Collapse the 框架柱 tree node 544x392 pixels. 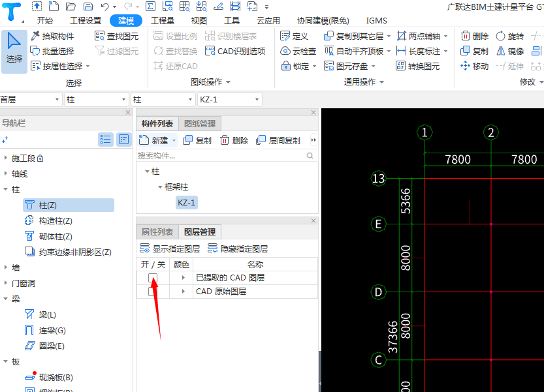(160, 187)
